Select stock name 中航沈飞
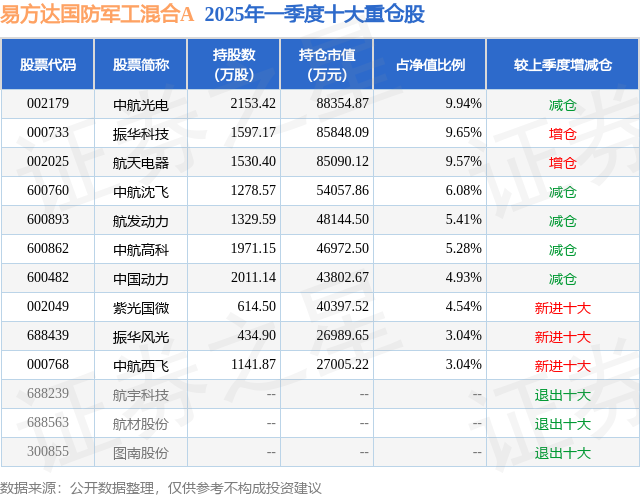The width and height of the screenshot is (640, 497). (x=141, y=192)
